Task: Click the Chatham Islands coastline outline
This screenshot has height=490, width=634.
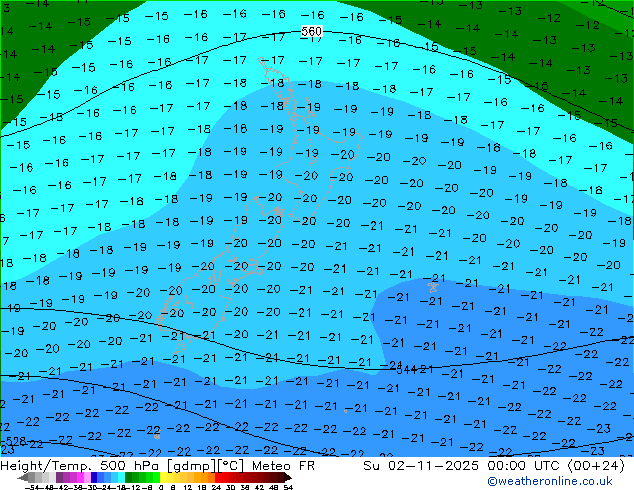Action: pos(433,287)
